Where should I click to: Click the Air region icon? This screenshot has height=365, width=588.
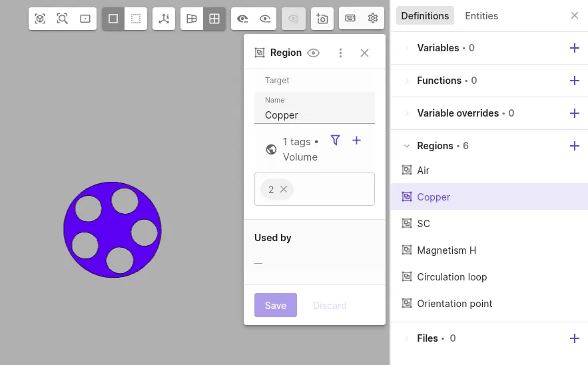click(x=407, y=171)
